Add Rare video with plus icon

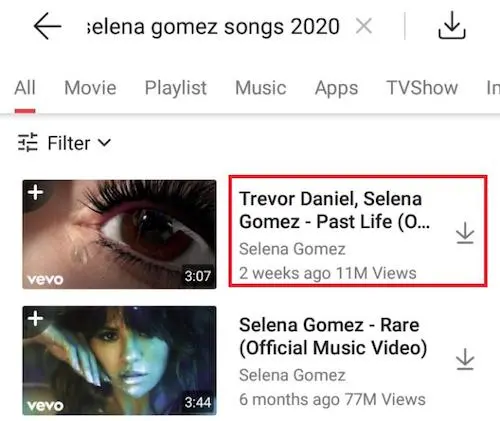coord(35,318)
